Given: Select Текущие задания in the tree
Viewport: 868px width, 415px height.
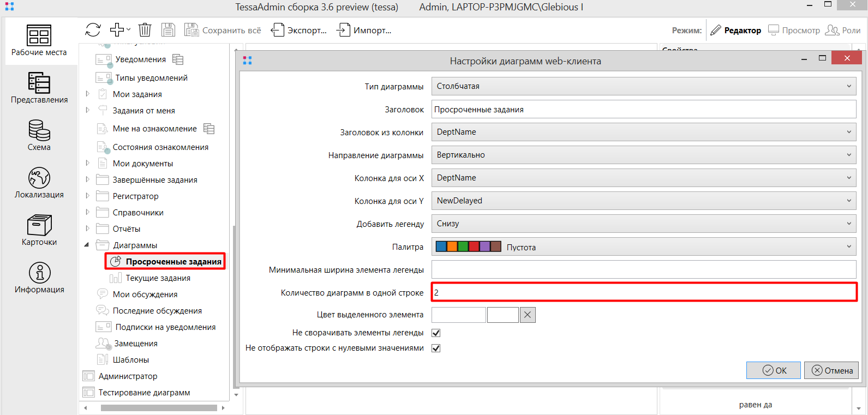Looking at the screenshot, I should point(158,278).
